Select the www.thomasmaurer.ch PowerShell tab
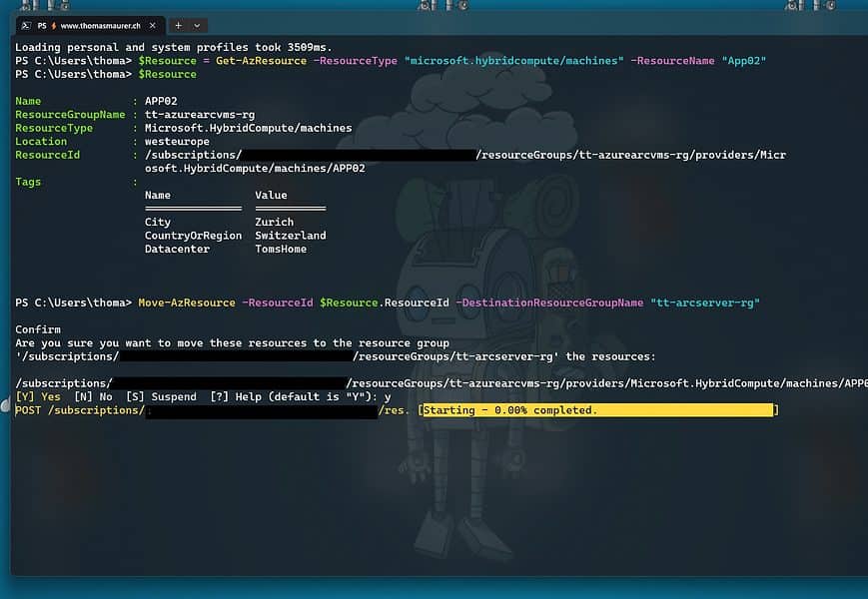Image resolution: width=868 pixels, height=599 pixels. pos(90,25)
